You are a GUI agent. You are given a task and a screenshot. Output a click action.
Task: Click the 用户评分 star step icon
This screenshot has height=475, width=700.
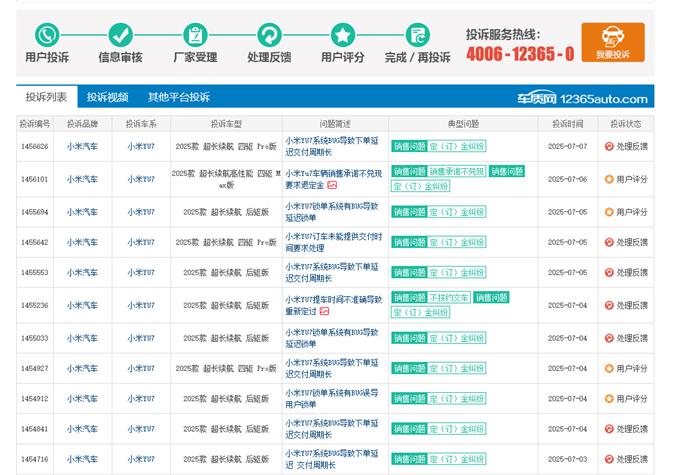click(x=343, y=35)
